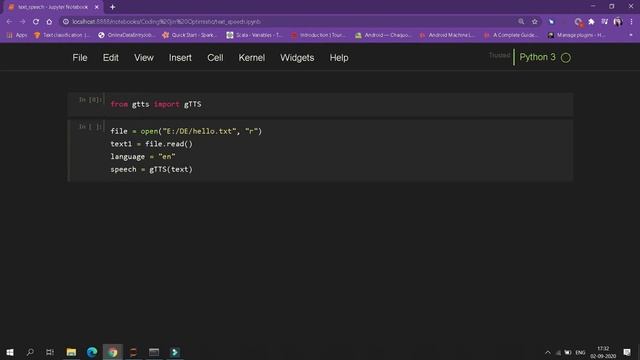The image size is (640, 360).
Task: Click the file = open("E:/DE/hello.txt") line
Action: (x=186, y=131)
